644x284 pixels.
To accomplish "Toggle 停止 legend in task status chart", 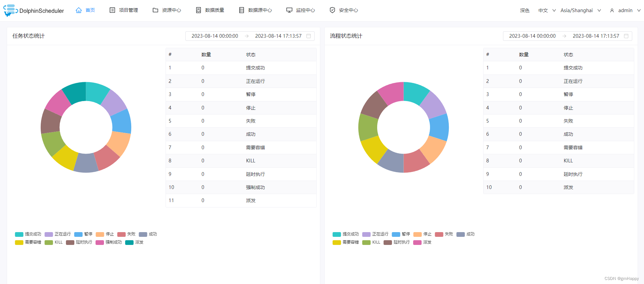I will point(105,234).
